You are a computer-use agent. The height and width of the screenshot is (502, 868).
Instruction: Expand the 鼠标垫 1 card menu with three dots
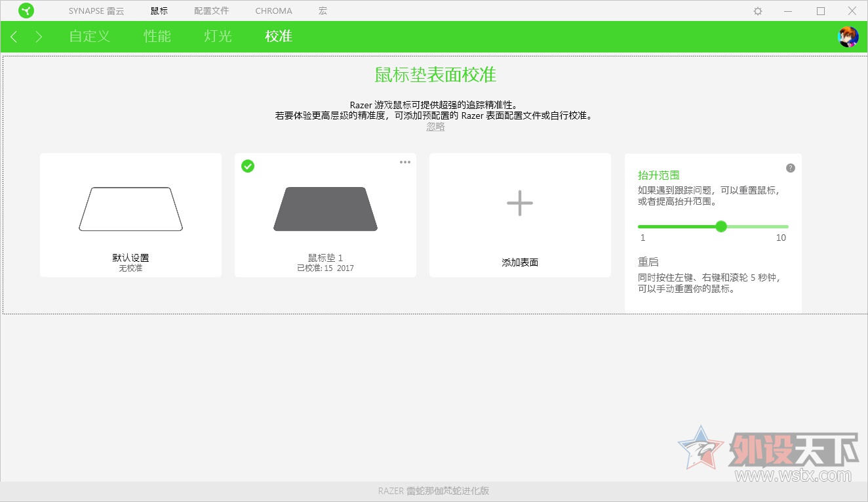[404, 161]
